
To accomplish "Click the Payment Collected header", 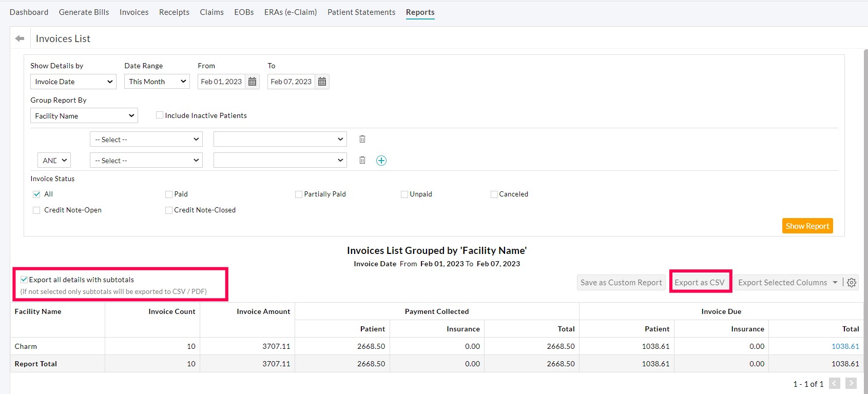I will click(437, 311).
